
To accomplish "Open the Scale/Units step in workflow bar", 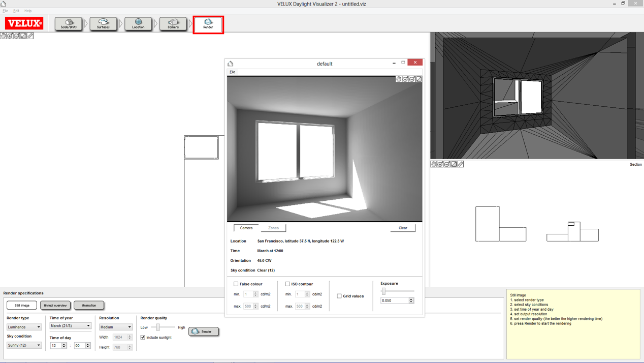I will click(69, 23).
